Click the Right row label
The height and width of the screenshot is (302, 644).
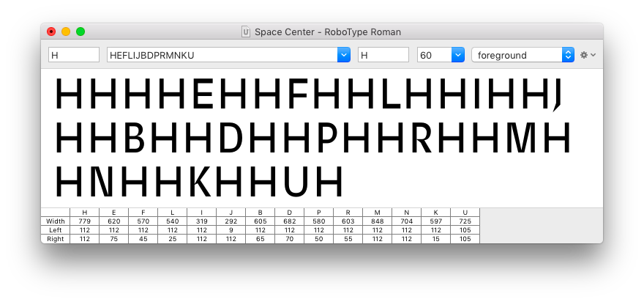[x=56, y=239]
